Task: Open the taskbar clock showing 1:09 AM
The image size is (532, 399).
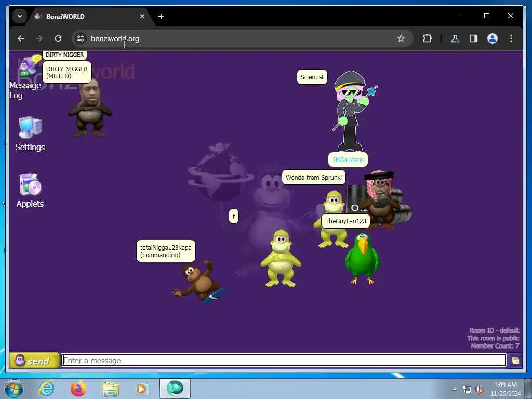Action: pos(505,389)
